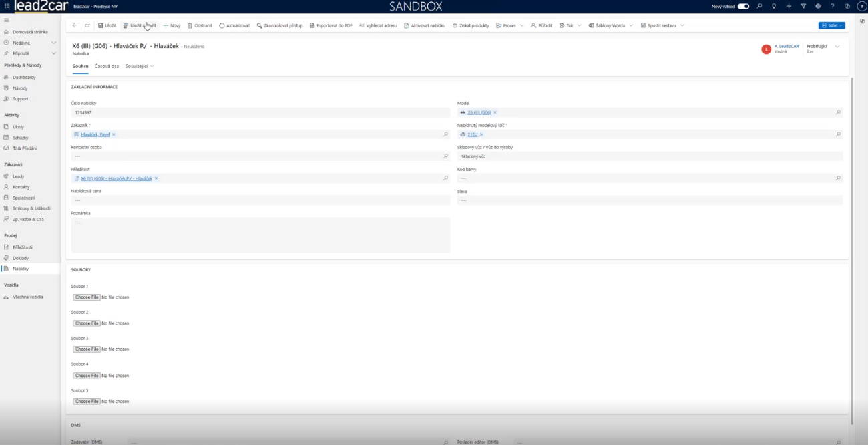Expand the Připnuté section in sidebar
The width and height of the screenshot is (868, 445).
tap(54, 53)
